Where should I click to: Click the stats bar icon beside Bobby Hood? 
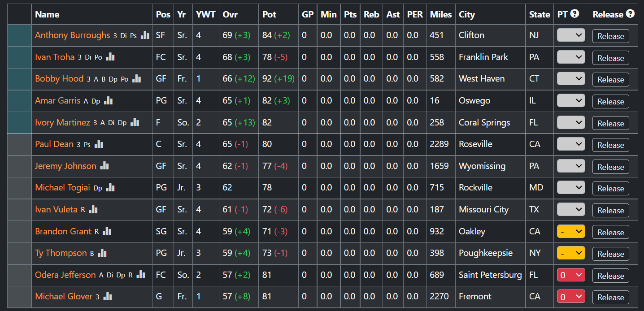click(136, 78)
